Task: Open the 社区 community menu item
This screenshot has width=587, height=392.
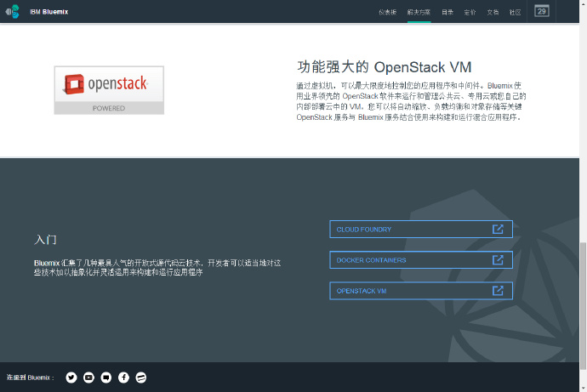Action: [516, 13]
